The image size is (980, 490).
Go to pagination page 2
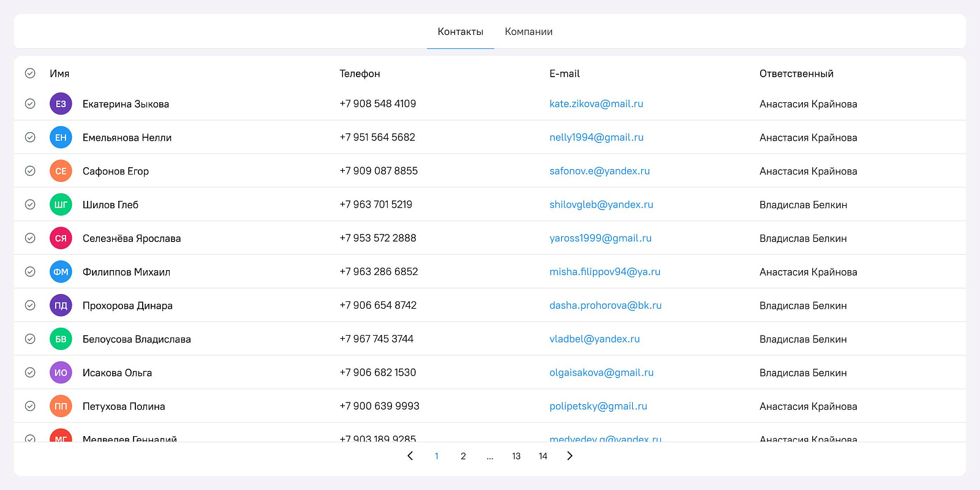click(463, 456)
